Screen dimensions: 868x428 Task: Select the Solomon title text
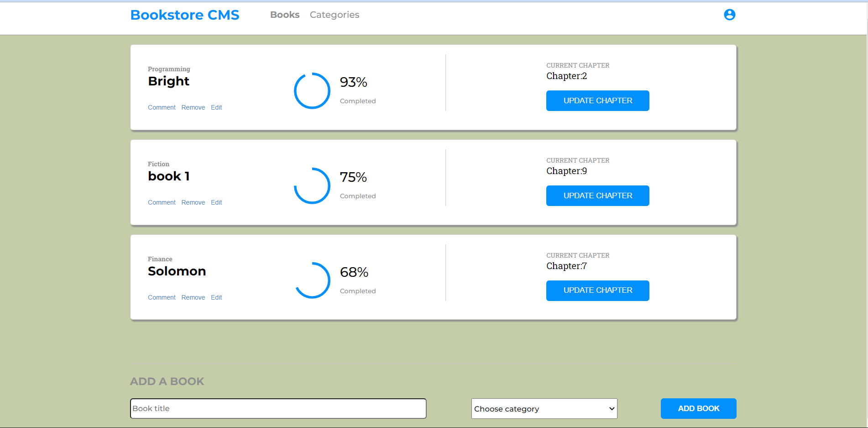(x=177, y=271)
